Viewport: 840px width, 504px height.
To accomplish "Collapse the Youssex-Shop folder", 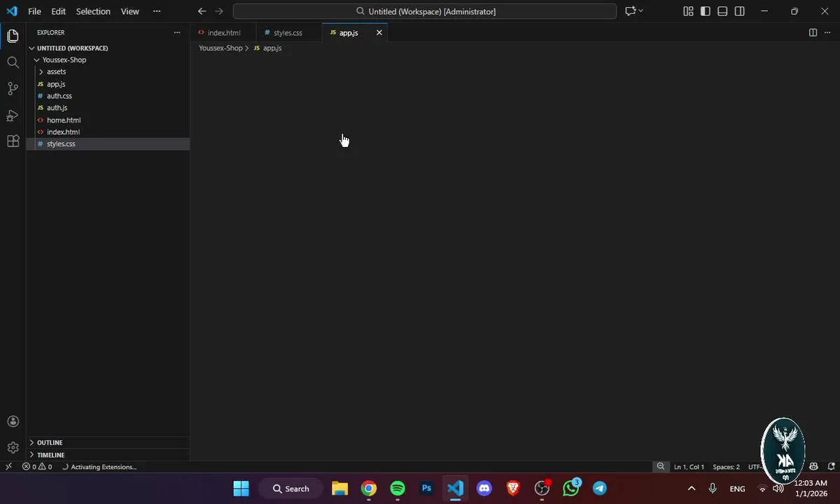I will point(108,60).
